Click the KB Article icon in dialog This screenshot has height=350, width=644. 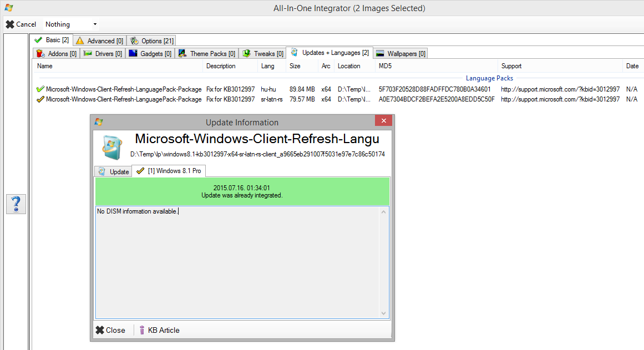(x=142, y=330)
